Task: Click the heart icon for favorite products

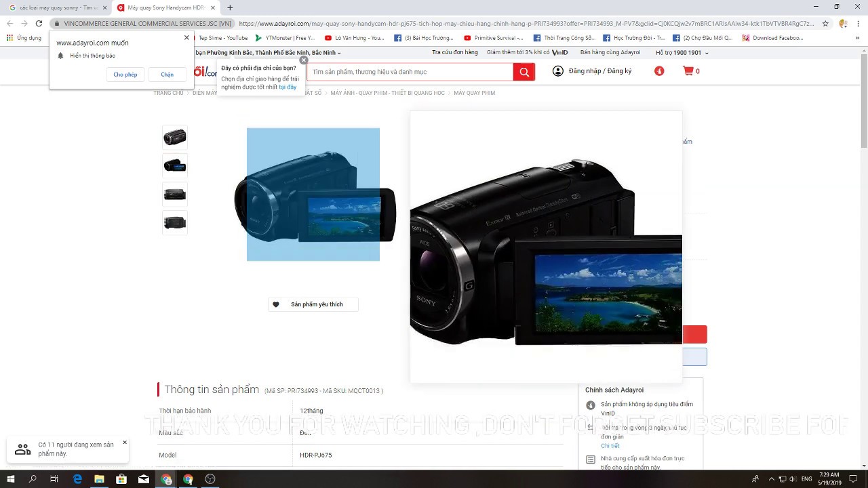Action: click(x=276, y=304)
